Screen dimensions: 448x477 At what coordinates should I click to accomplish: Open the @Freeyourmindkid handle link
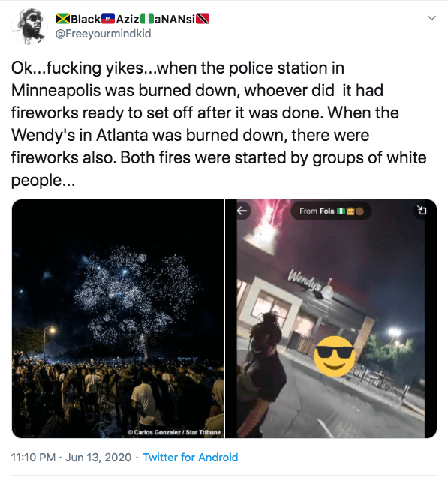(103, 34)
